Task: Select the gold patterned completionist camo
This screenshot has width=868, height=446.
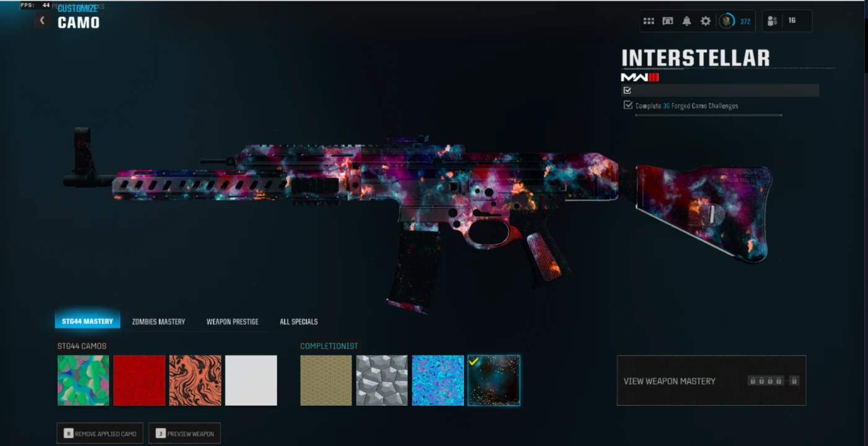Action: coord(326,380)
